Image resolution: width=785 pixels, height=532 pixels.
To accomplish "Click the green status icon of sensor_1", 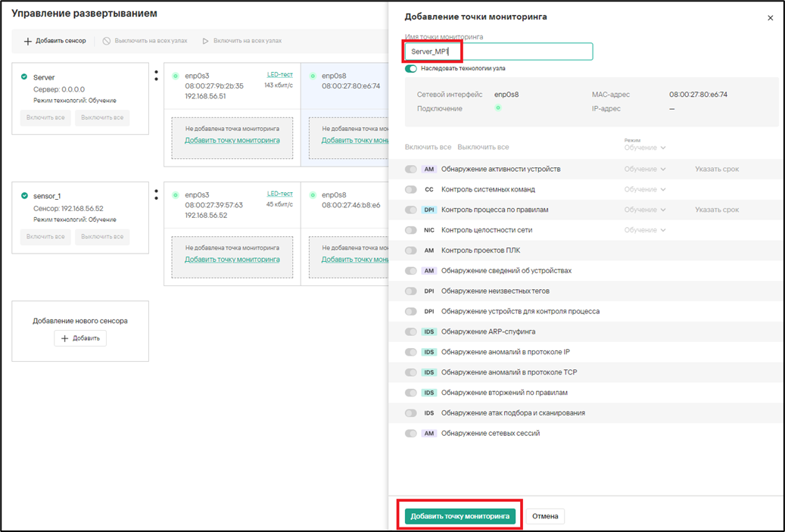I will point(24,196).
